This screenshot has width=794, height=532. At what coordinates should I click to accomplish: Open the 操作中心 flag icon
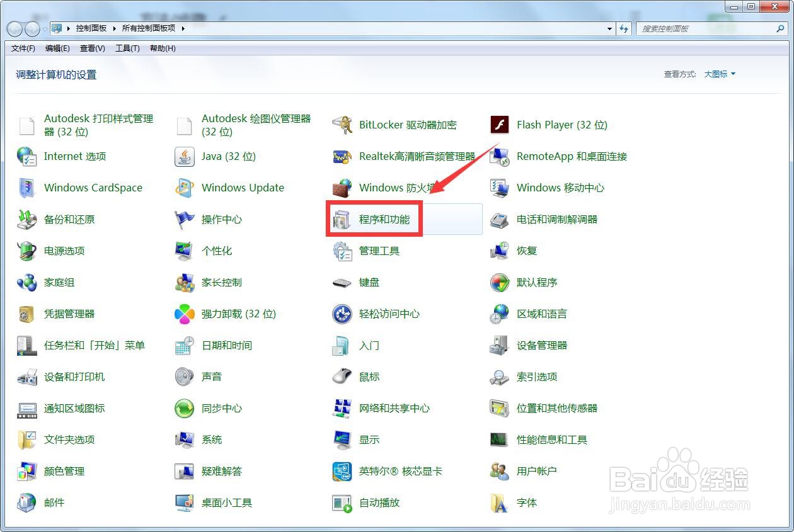coord(185,219)
